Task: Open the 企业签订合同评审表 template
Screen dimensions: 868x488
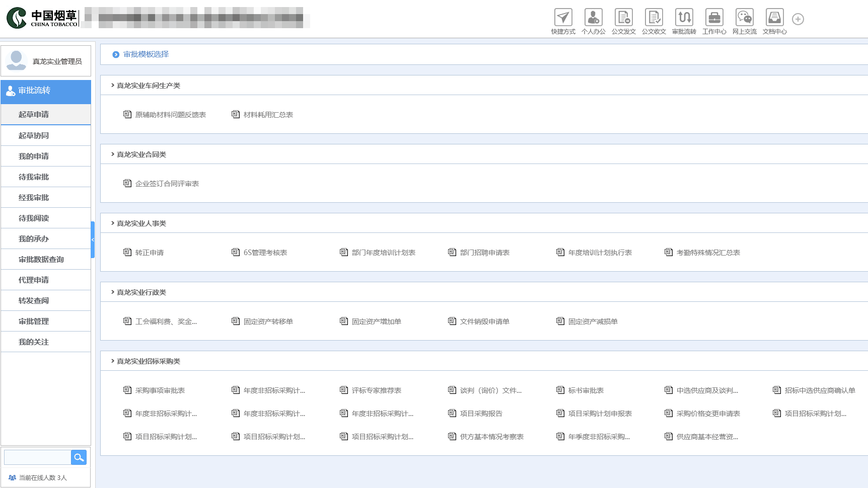Action: 167,184
